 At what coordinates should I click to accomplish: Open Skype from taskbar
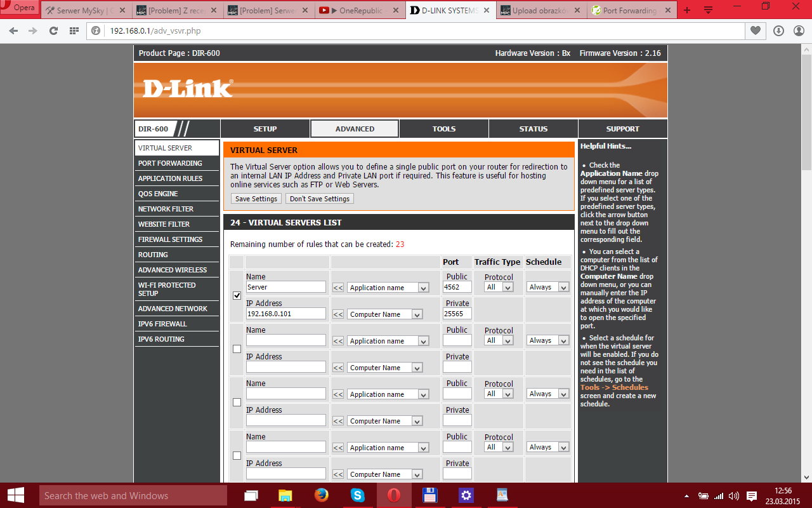tap(358, 495)
